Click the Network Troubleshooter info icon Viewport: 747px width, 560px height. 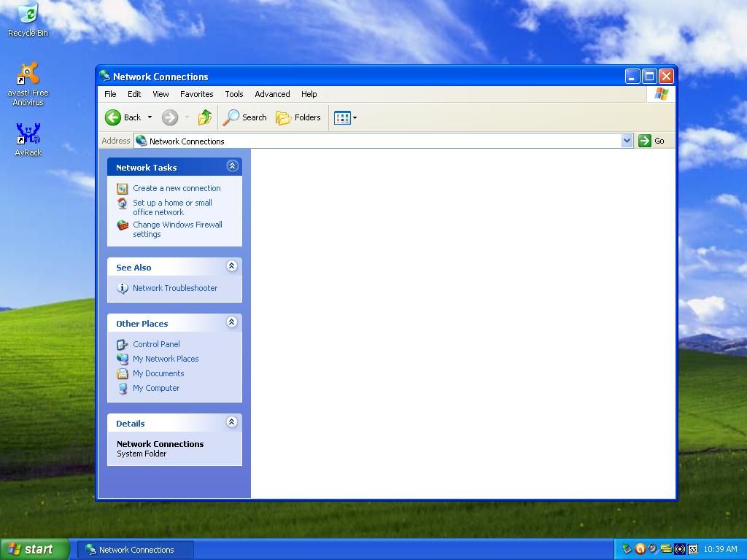[123, 289]
